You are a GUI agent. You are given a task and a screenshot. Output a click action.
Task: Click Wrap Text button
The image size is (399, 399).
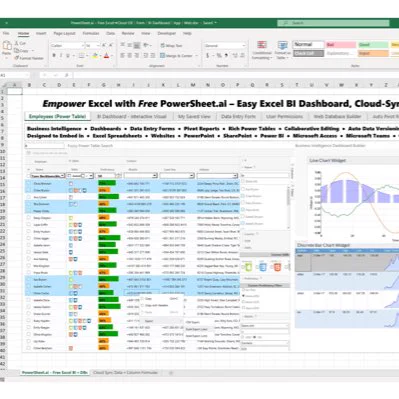[x=171, y=46]
